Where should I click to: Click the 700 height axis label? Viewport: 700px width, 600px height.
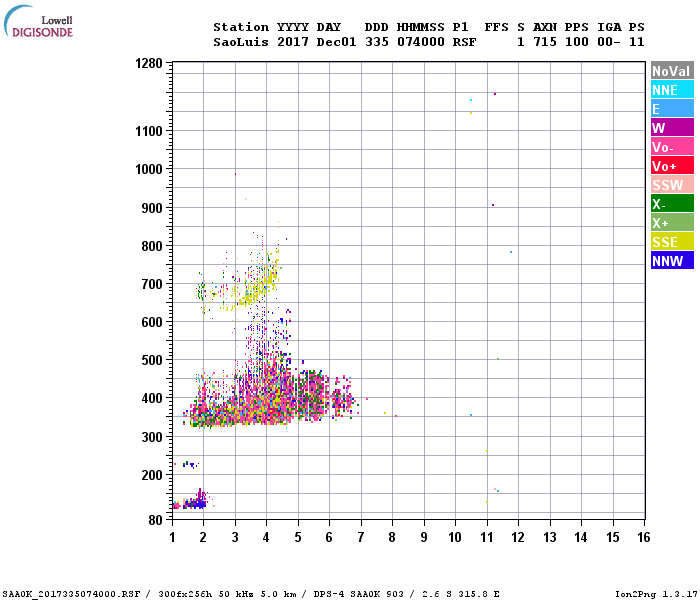coord(152,284)
